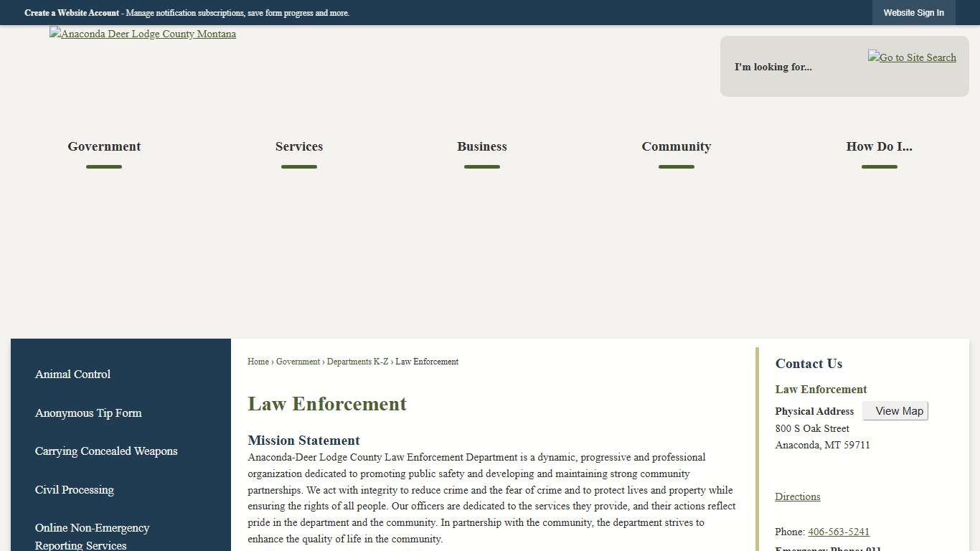Click the Directions link
Screen dimensions: 980x551
(797, 496)
